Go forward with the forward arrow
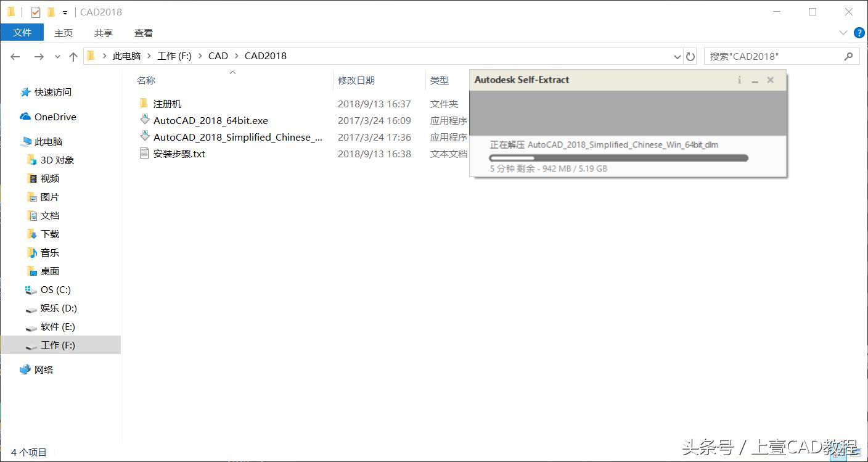 39,56
